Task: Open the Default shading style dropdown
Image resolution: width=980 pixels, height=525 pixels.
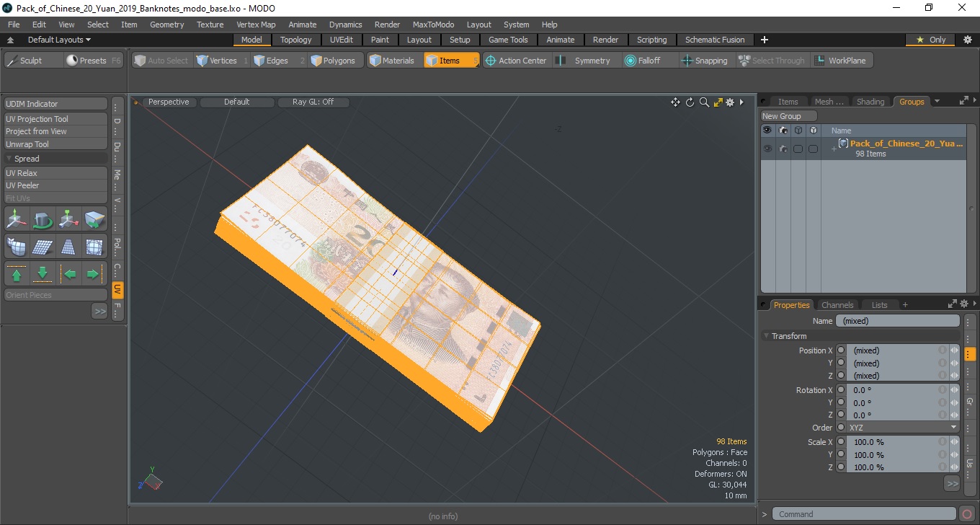Action: point(236,102)
